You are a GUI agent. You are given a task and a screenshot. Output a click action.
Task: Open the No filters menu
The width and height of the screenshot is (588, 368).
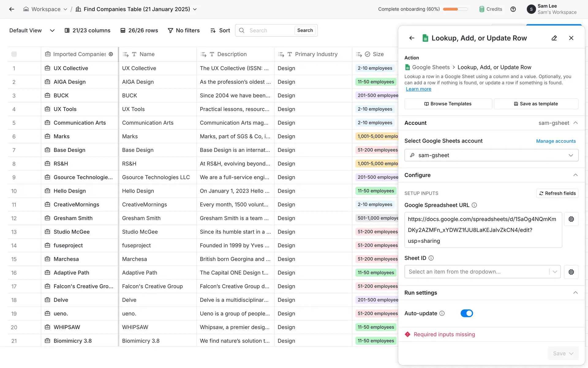pos(184,30)
